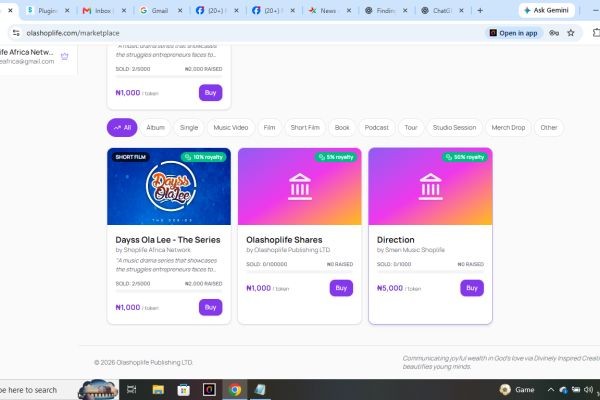Screen dimensions: 600x400
Task: Open the Opera app on taskbar
Action: pos(209,390)
